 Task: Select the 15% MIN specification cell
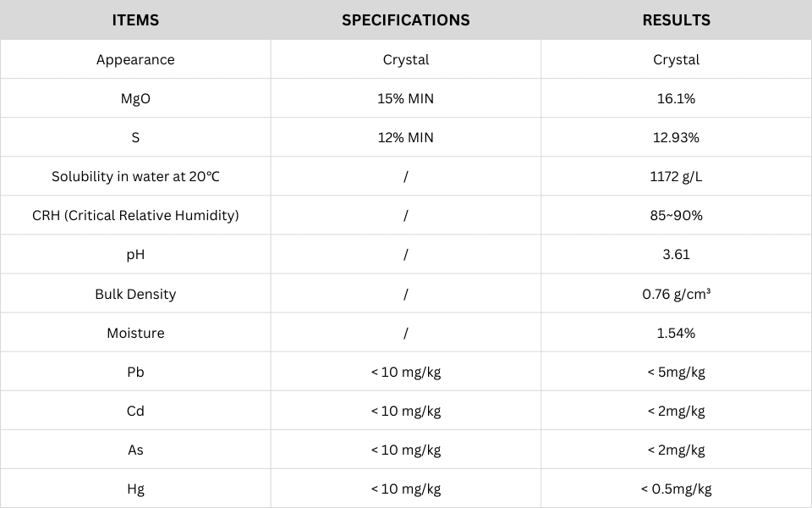click(406, 98)
